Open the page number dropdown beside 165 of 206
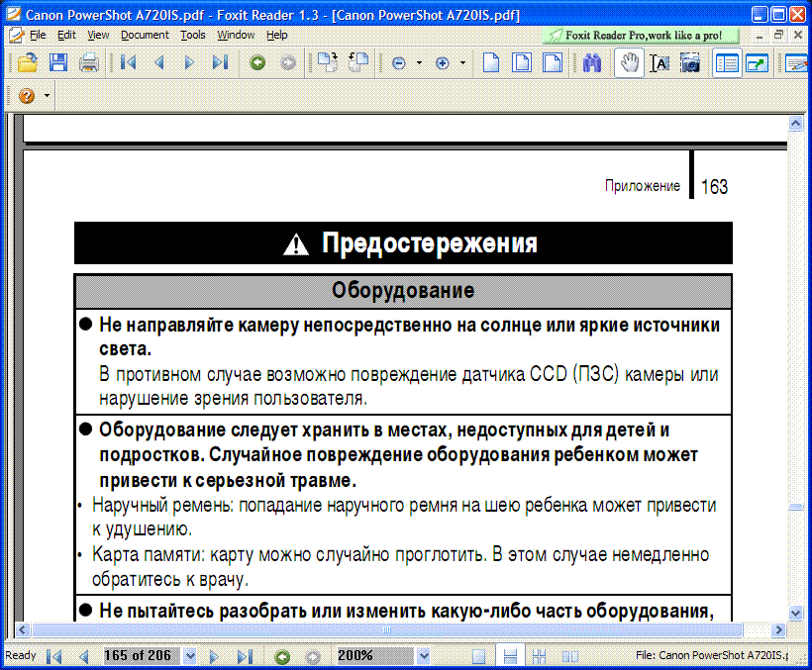This screenshot has width=812, height=670. click(190, 656)
